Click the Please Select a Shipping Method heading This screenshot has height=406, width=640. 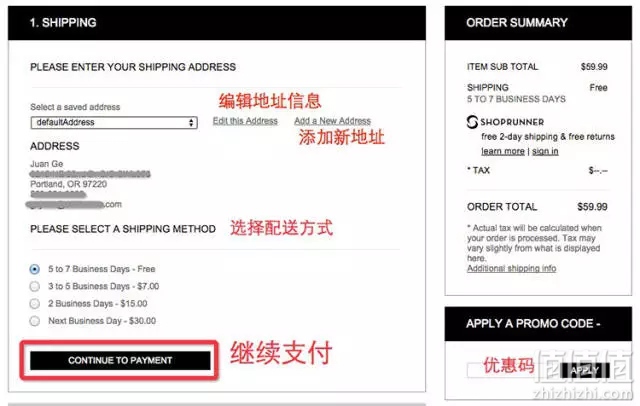123,229
